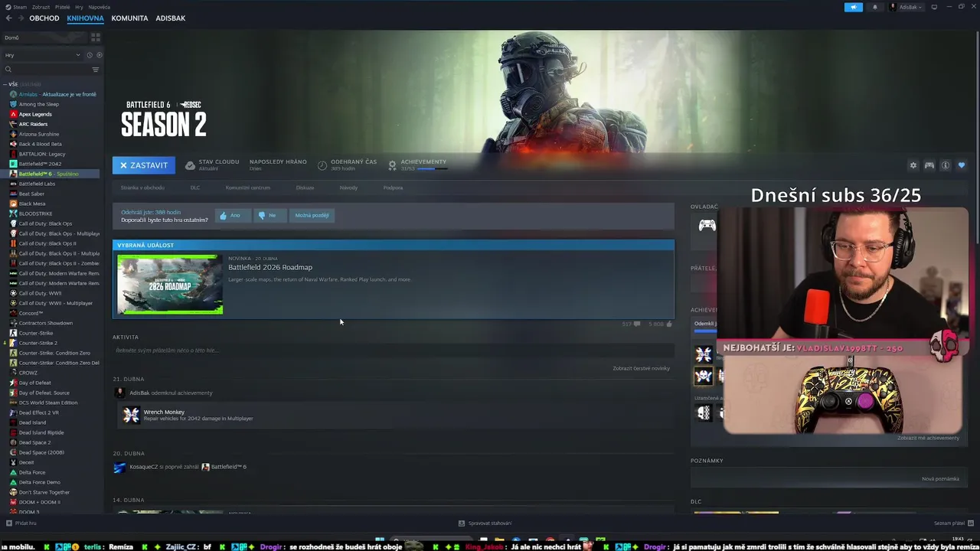Open the Steam menu
Screen dimensions: 980x551
19,7
